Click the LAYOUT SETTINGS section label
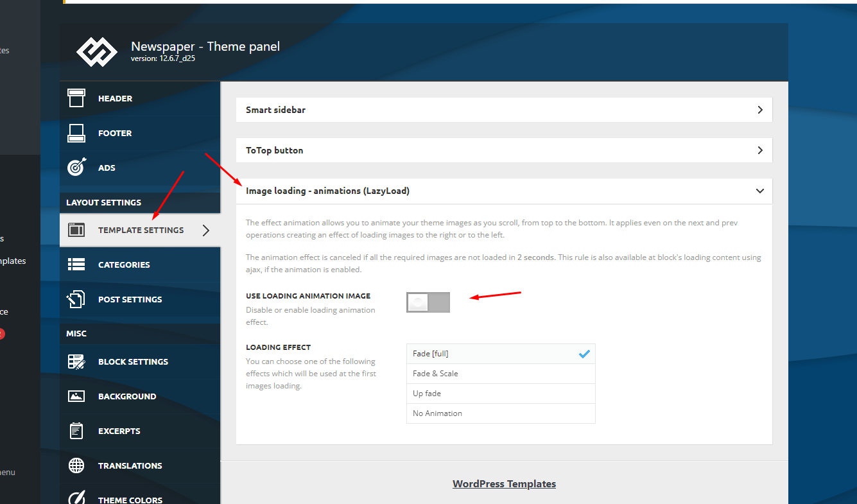This screenshot has height=504, width=857. (103, 202)
